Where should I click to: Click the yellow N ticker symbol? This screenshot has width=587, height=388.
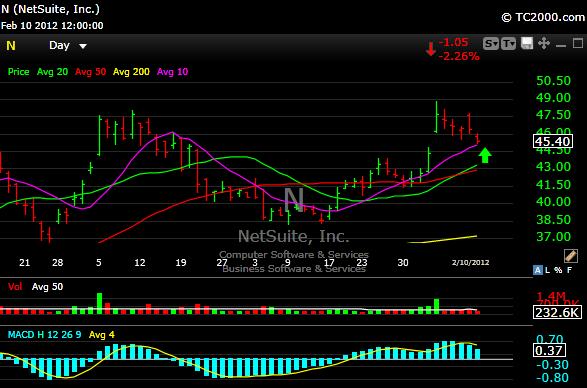click(11, 46)
